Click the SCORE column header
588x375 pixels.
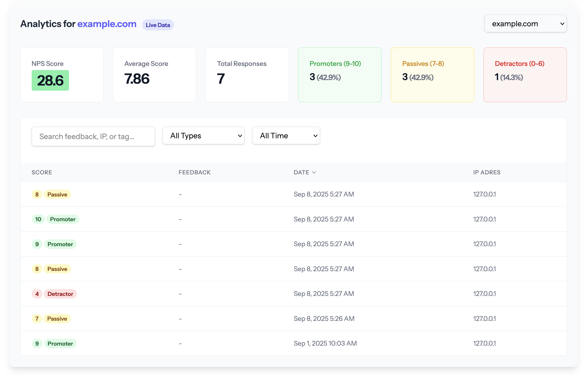[x=42, y=172]
